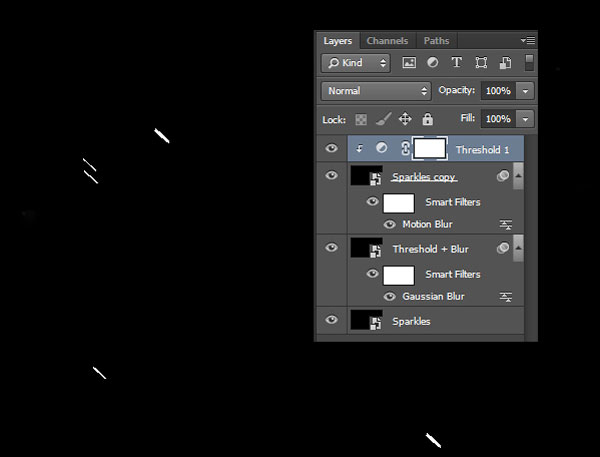Filter for type layers icon
The height and width of the screenshot is (457, 600).
tap(457, 62)
